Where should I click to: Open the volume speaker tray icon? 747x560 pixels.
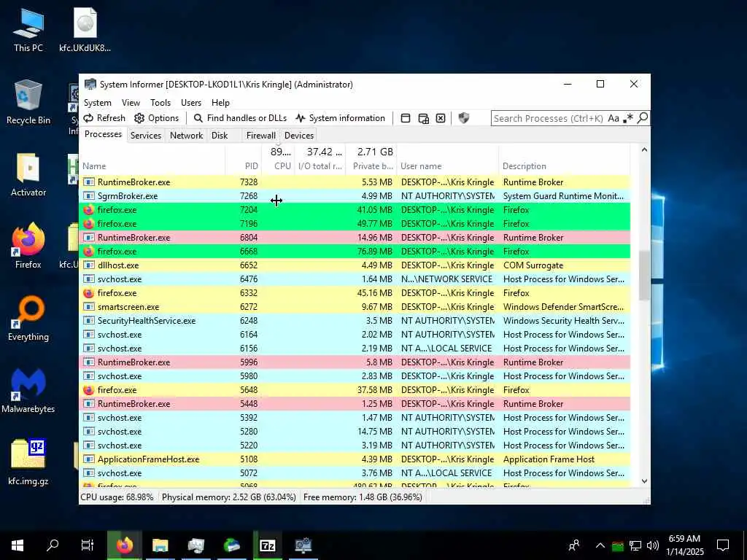[x=653, y=545]
